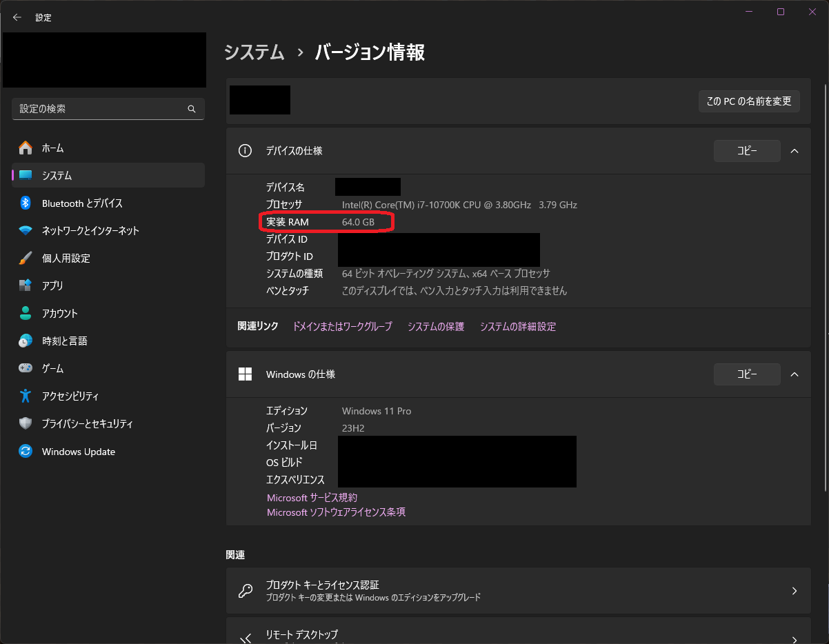829x644 pixels.
Task: Select プライバシーとセキュリティ in the sidebar
Action: (x=87, y=424)
